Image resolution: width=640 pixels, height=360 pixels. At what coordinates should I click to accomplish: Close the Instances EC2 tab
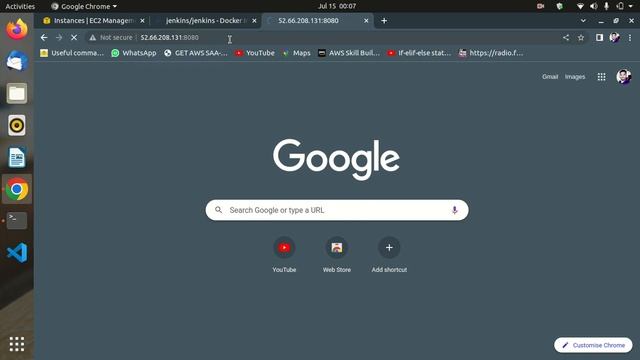click(142, 21)
